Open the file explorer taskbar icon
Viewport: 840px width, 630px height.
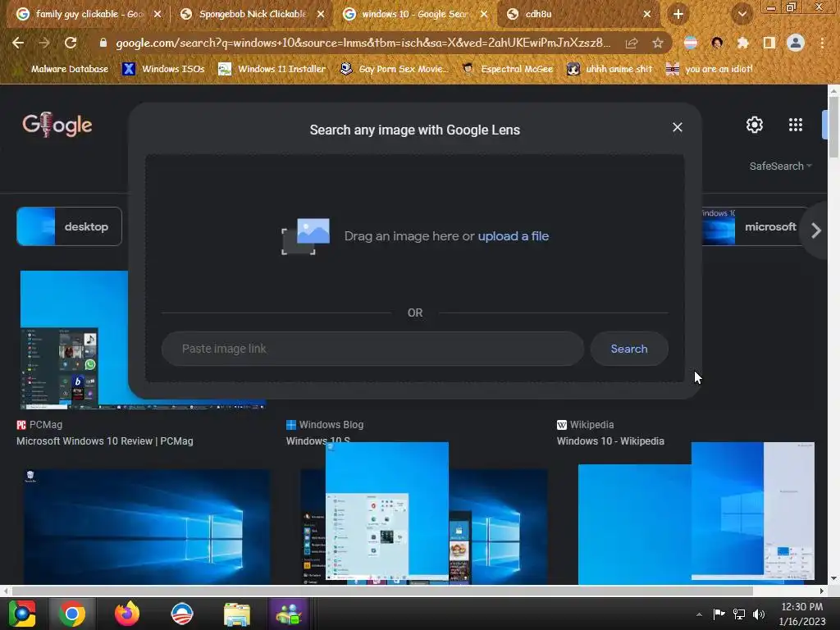[237, 614]
